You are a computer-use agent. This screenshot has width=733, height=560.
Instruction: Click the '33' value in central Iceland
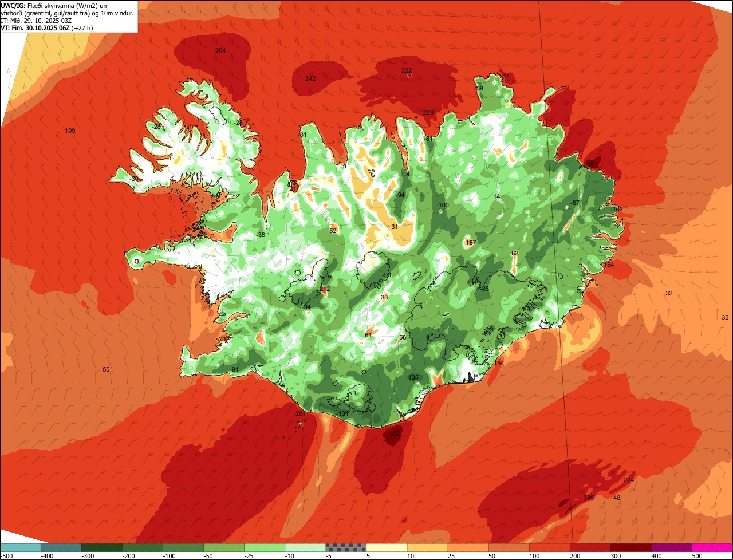[384, 297]
